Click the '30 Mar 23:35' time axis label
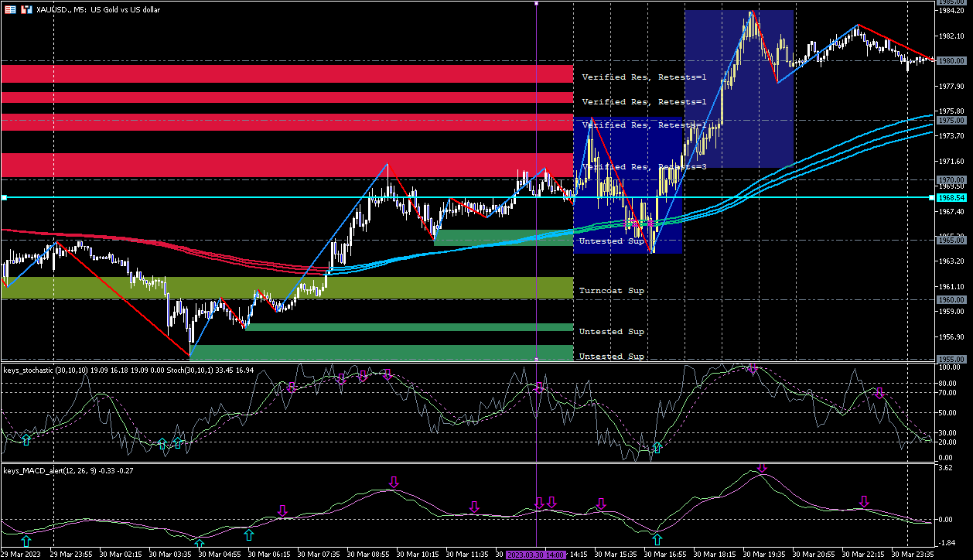973x560 pixels. coord(914,555)
